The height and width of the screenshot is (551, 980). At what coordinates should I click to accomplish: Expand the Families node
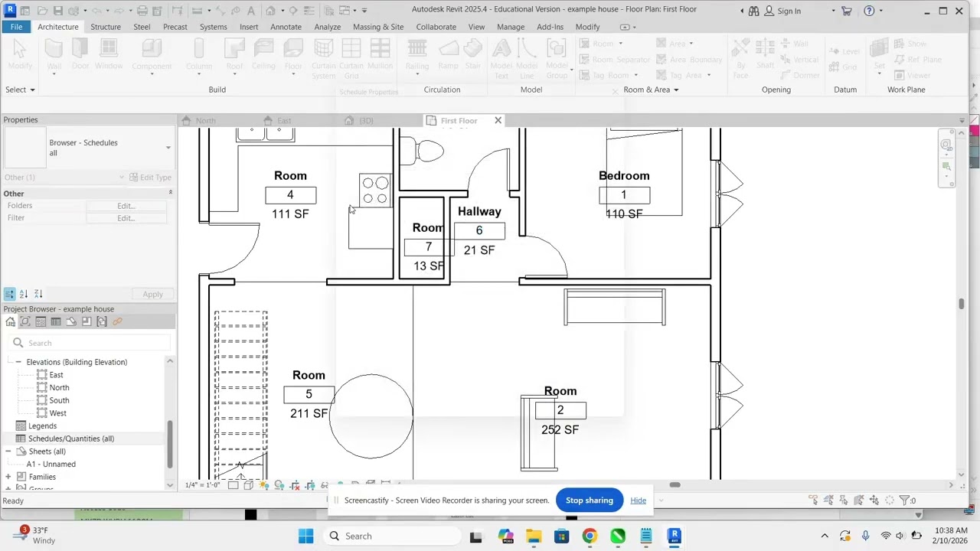click(x=8, y=477)
